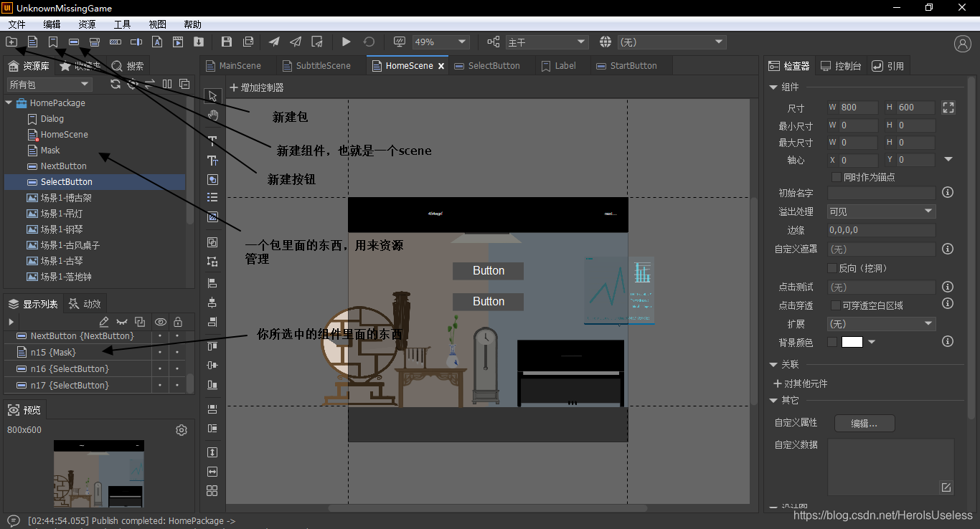Click the publish settings plane icon
Screen dimensions: 980x529
coord(316,42)
